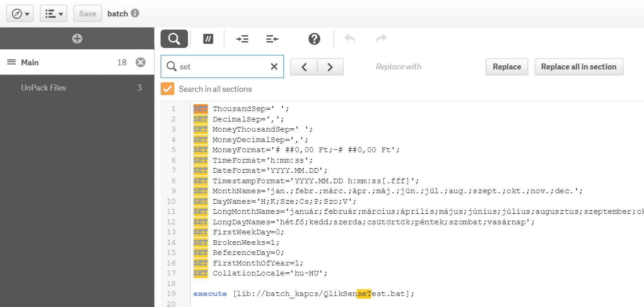Go to the next search match
Screen dimensions: 644x307
(330, 67)
